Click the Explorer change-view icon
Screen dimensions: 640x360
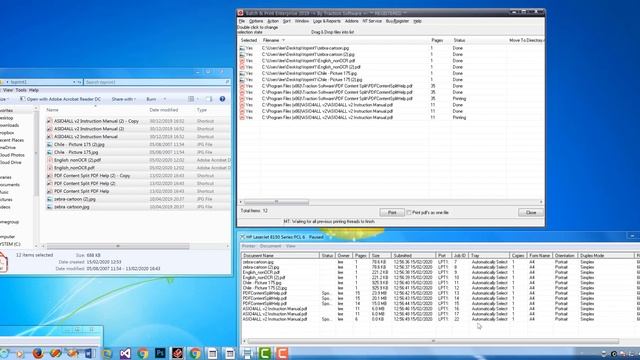191,99
